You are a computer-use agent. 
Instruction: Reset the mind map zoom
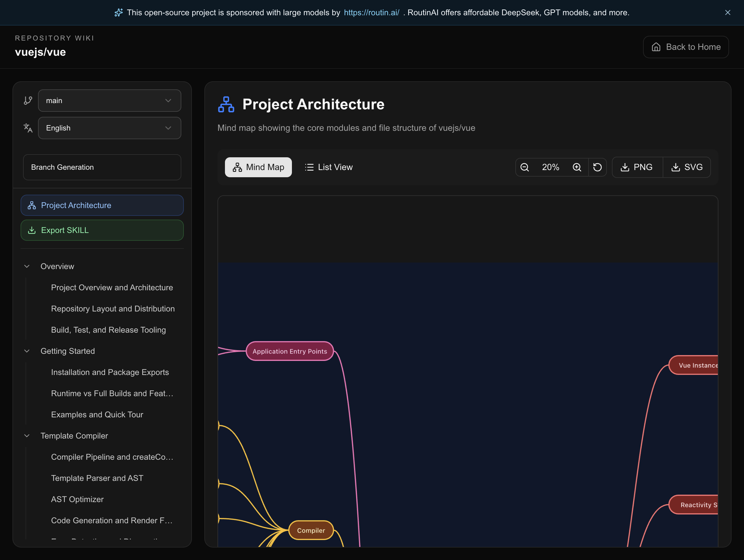pyautogui.click(x=598, y=167)
